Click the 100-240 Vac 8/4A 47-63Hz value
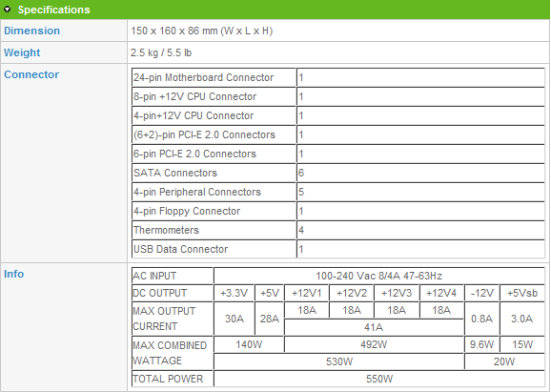The height and width of the screenshot is (392, 551). [378, 276]
